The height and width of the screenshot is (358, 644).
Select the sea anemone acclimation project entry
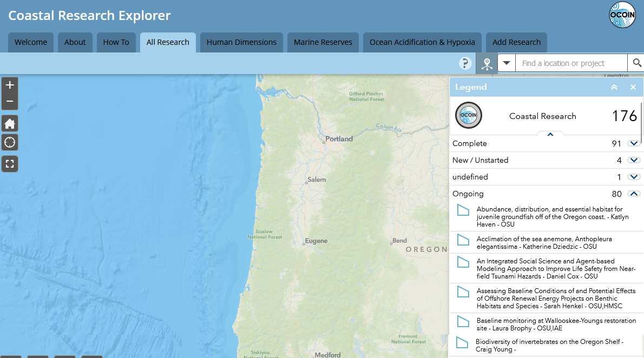(x=544, y=243)
